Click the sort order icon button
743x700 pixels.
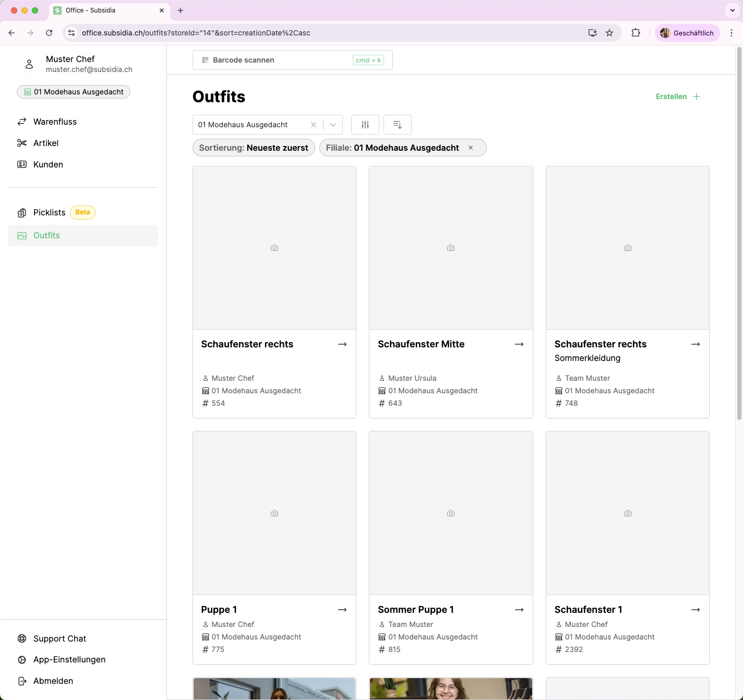tap(398, 125)
